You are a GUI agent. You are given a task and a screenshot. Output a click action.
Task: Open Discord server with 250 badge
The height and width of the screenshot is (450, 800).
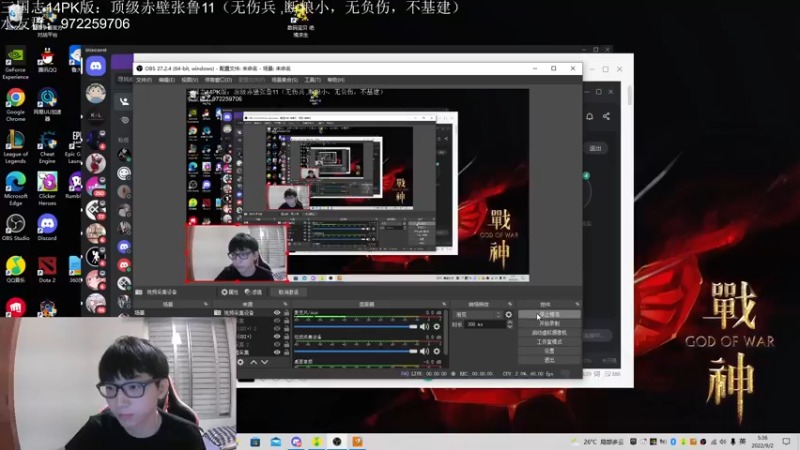(95, 187)
